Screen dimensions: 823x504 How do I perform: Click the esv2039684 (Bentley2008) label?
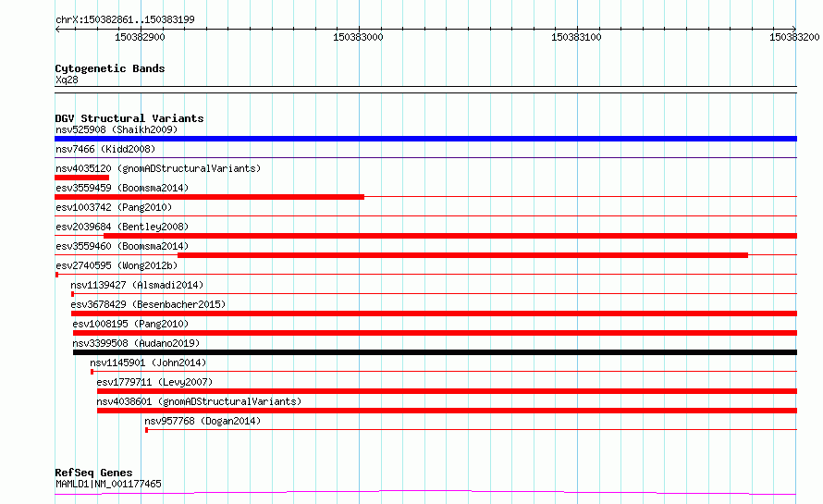[122, 227]
